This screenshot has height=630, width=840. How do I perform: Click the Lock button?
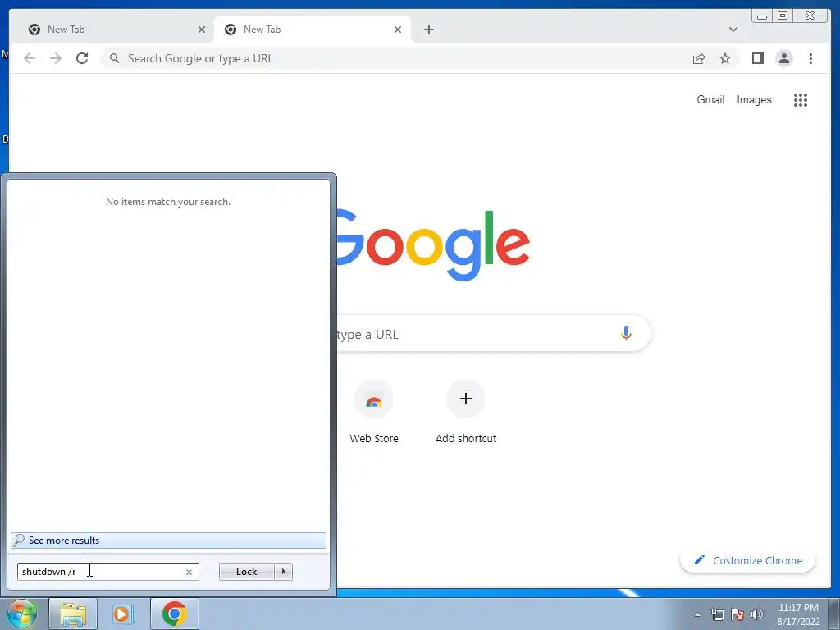246,572
